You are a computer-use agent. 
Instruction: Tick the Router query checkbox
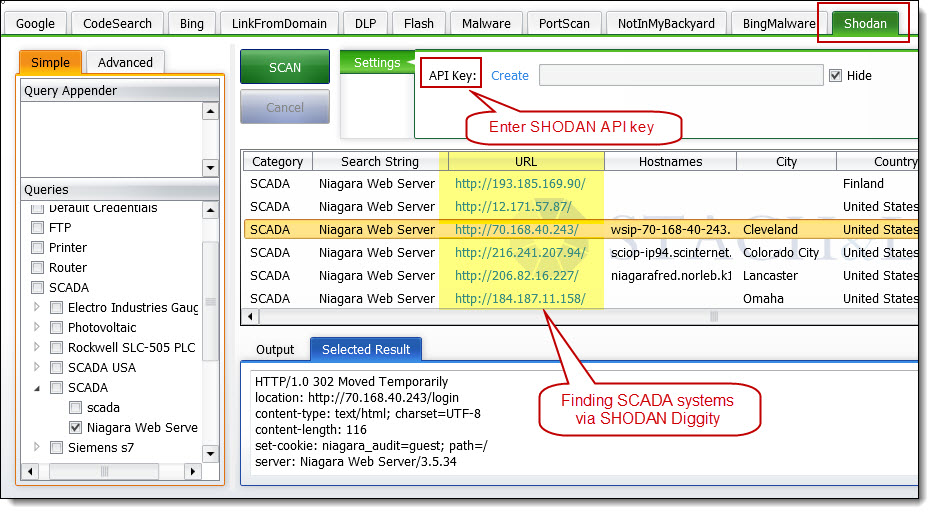tap(38, 267)
